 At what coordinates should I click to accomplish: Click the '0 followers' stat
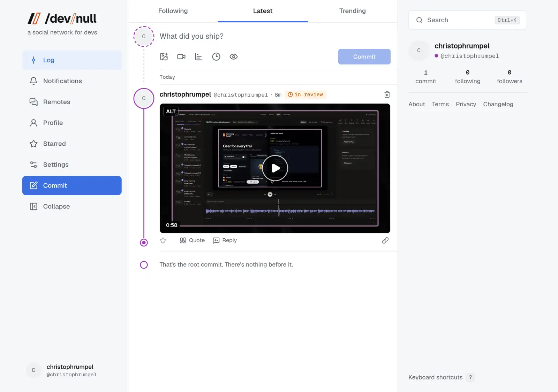click(x=510, y=77)
